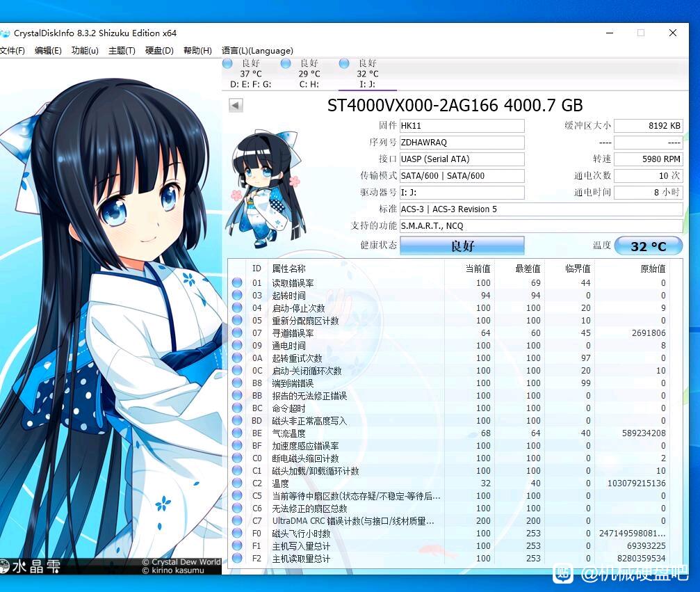Click the status orb for row 04 启动-停止次数

coord(237,307)
